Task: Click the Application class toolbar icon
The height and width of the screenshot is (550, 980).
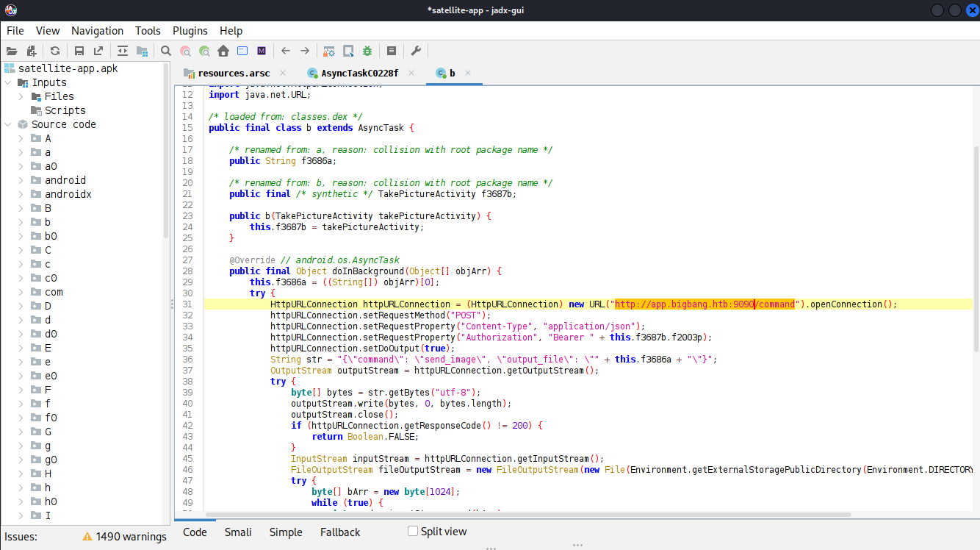Action: click(x=242, y=51)
